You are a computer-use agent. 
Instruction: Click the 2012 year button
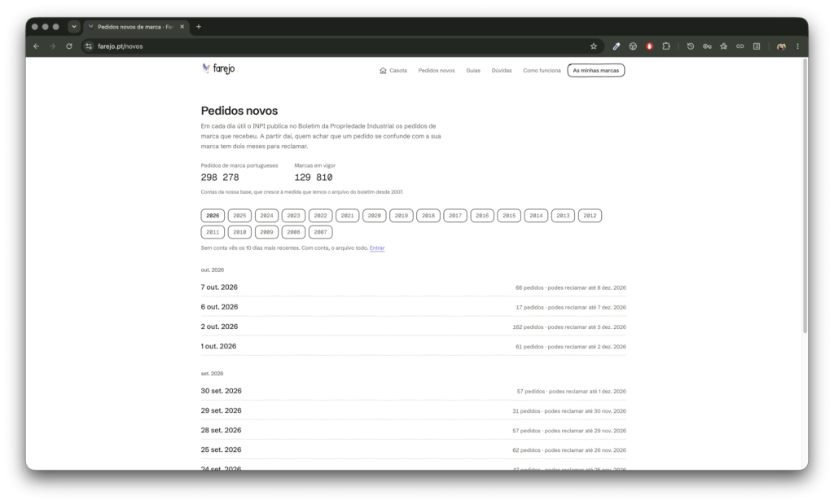pos(590,215)
